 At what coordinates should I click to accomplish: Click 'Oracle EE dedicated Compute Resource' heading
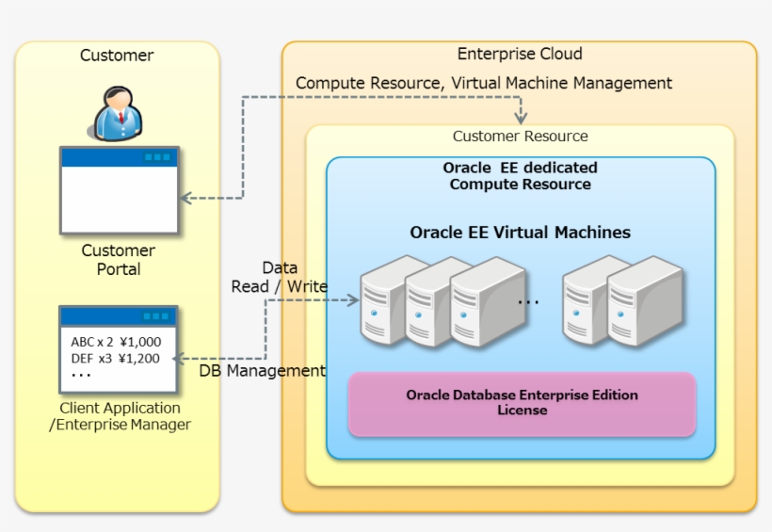point(520,176)
